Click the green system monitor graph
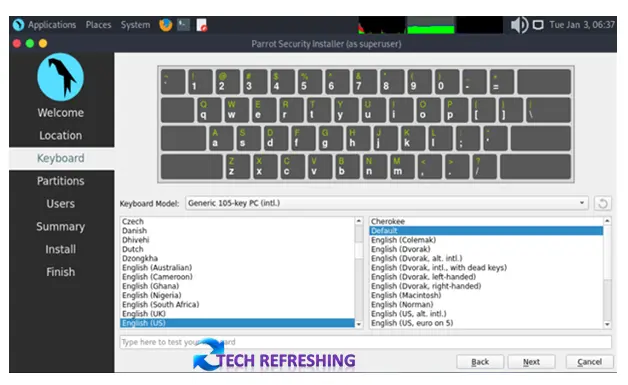Image resolution: width=628 pixels, height=385 pixels. pyautogui.click(x=431, y=25)
